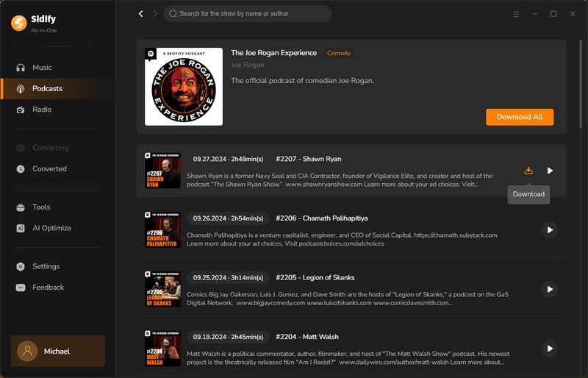Image resolution: width=588 pixels, height=378 pixels.
Task: Click the Joe Rogan author name
Action: point(248,65)
